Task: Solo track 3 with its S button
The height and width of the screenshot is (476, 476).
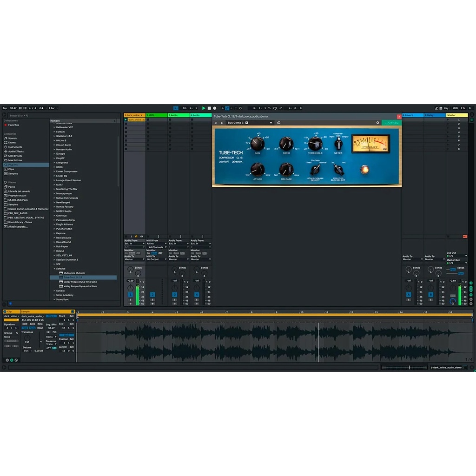Action: (175, 300)
